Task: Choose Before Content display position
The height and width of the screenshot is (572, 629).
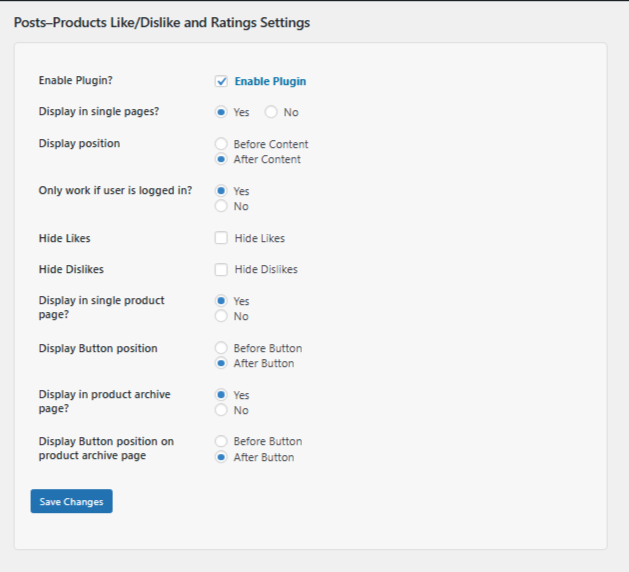Action: click(x=221, y=144)
